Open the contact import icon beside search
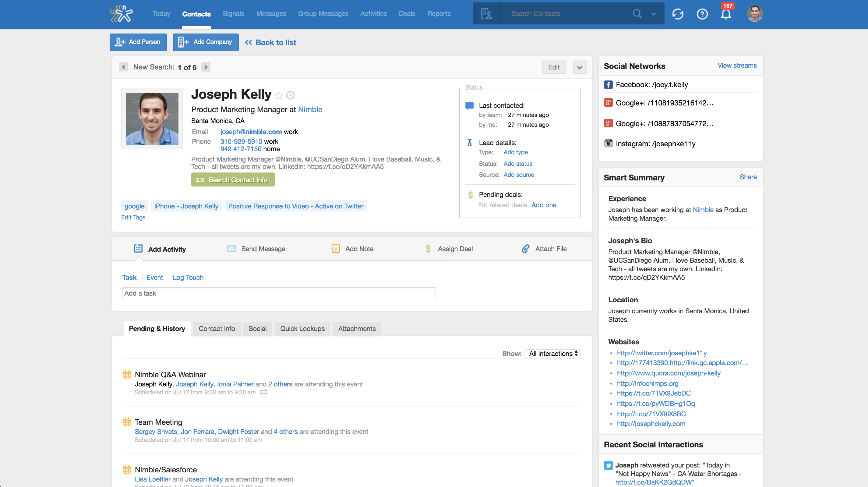868x487 pixels. (486, 13)
